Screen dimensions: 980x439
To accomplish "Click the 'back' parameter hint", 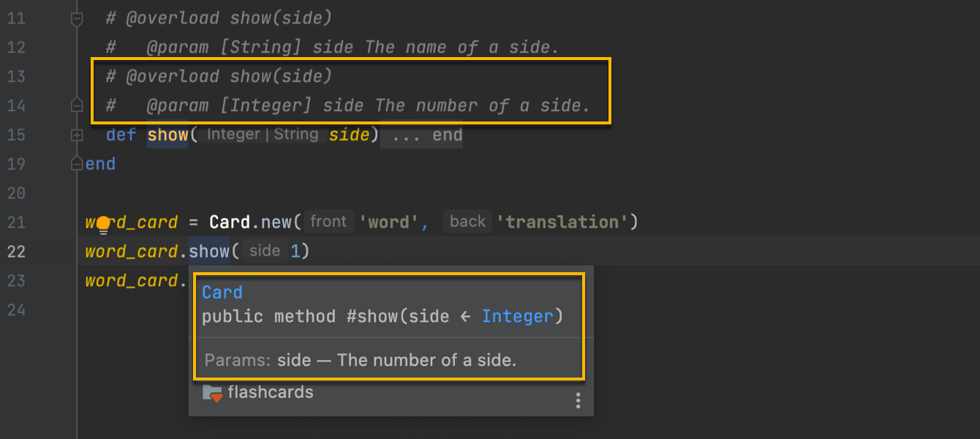I will click(467, 222).
